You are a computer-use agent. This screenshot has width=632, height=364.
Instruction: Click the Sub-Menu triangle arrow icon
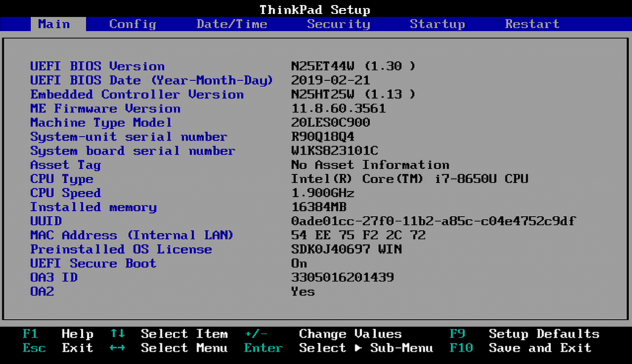(358, 347)
